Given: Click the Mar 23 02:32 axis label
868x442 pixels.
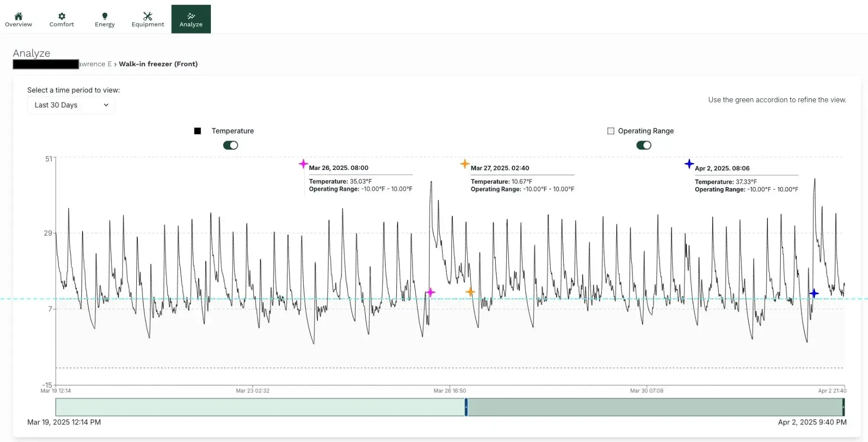Looking at the screenshot, I should tap(253, 391).
